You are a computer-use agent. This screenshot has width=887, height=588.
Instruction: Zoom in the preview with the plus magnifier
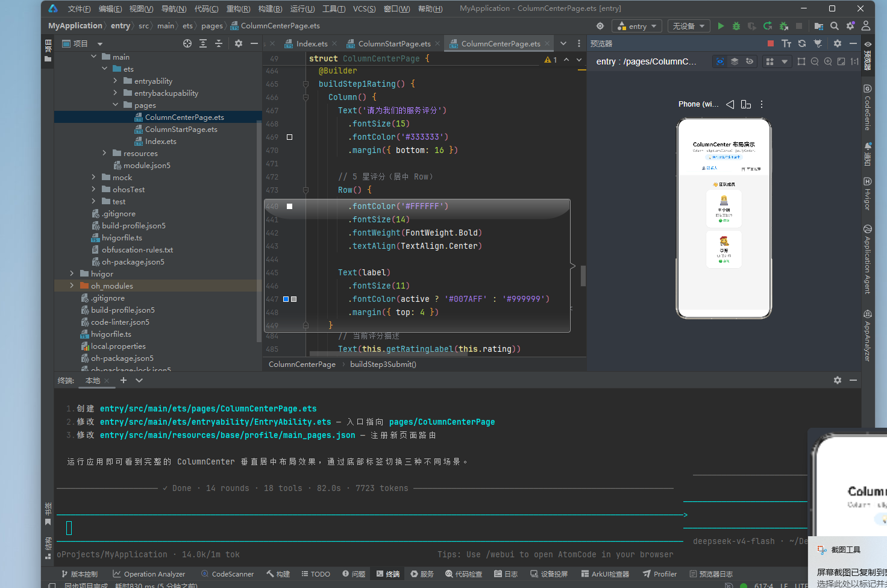[828, 61]
